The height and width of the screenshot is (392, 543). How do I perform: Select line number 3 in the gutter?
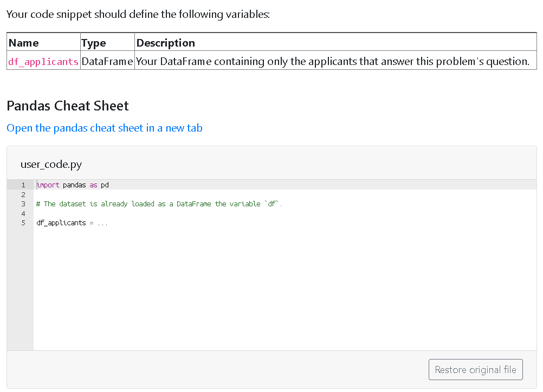(23, 204)
